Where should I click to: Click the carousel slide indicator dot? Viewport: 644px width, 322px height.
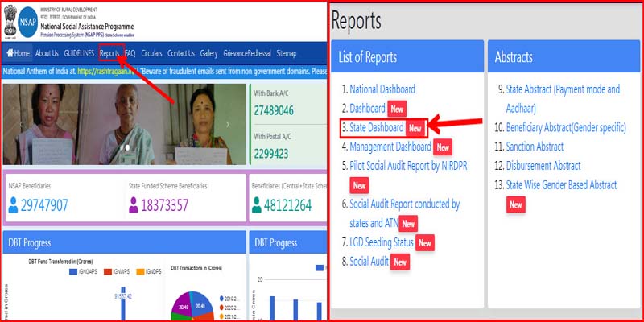[x=127, y=147]
